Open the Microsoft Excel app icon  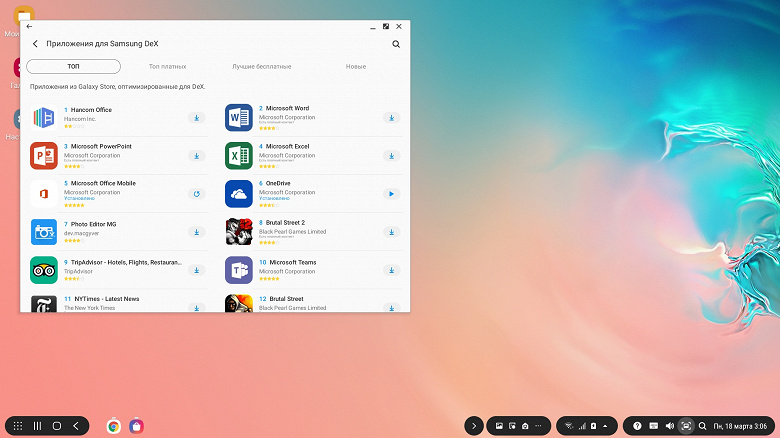[239, 156]
